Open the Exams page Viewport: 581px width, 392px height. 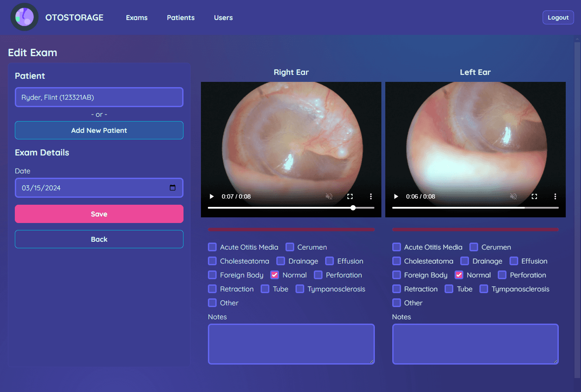click(137, 17)
